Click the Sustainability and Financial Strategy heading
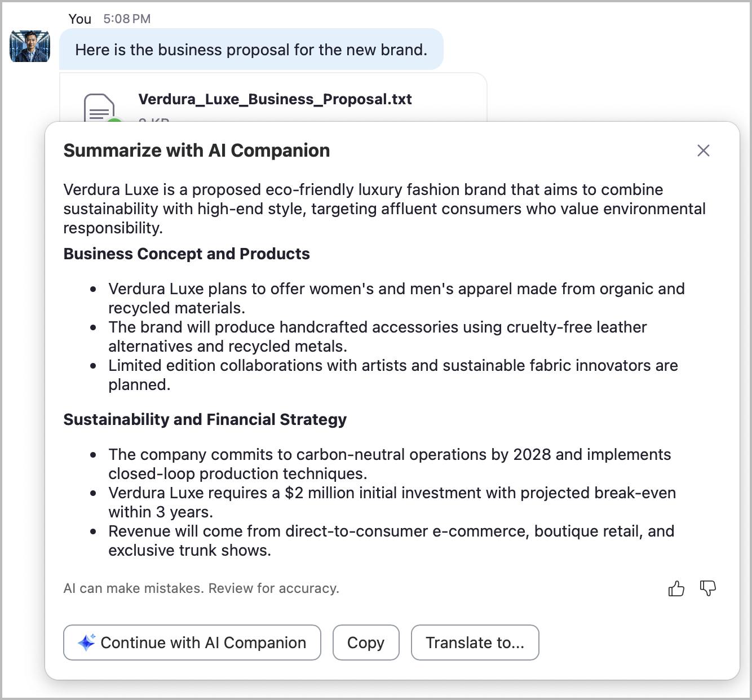This screenshot has width=752, height=700. coord(205,419)
